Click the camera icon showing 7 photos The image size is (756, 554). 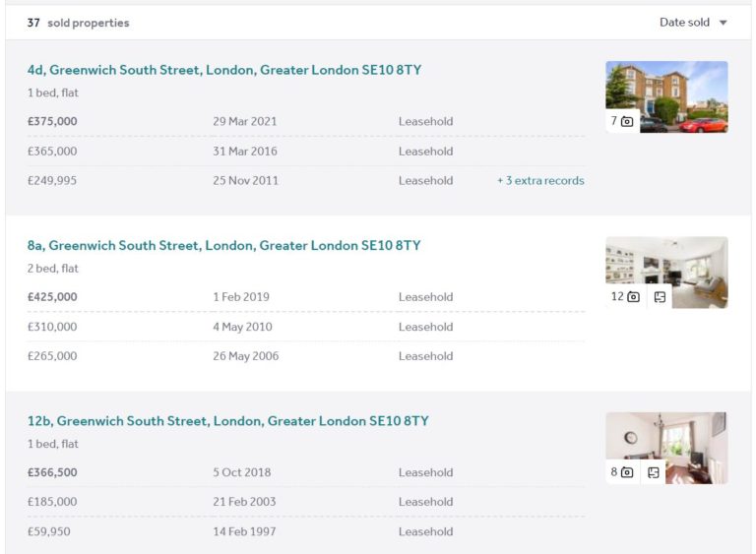(627, 121)
